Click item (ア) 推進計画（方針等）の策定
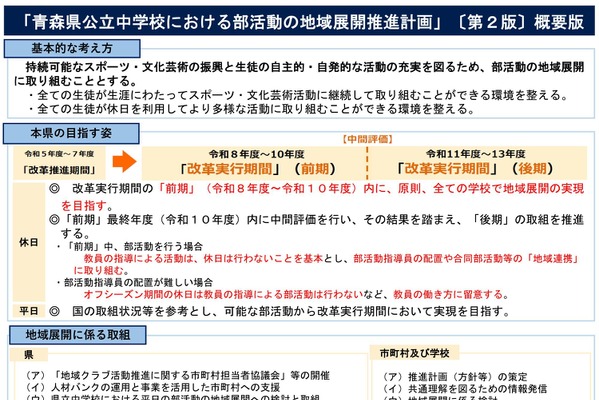 [455, 377]
